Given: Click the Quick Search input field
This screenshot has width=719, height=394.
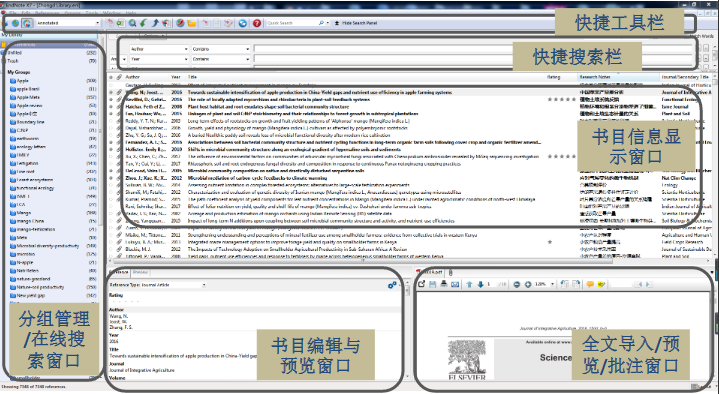Looking at the screenshot, I should pyautogui.click(x=292, y=23).
